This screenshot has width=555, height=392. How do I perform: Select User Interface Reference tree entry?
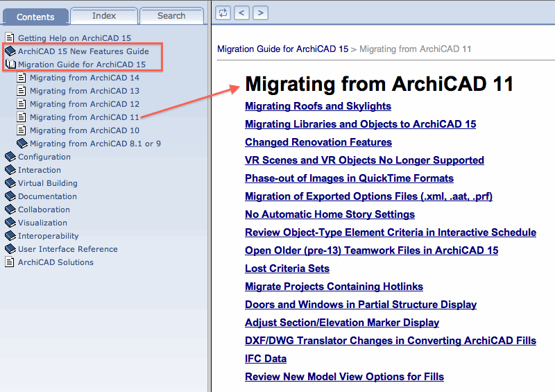tap(67, 249)
